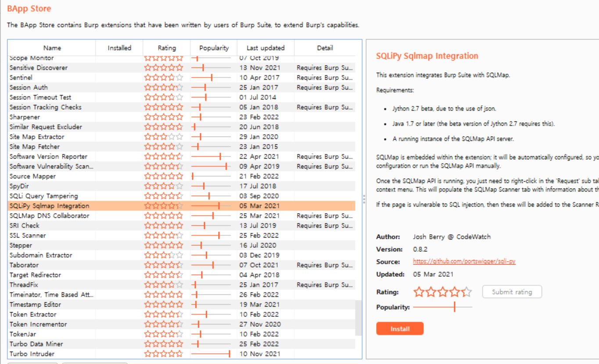The height and width of the screenshot is (364, 599).
Task: Select the Site Map Extractor extension
Action: [182, 136]
